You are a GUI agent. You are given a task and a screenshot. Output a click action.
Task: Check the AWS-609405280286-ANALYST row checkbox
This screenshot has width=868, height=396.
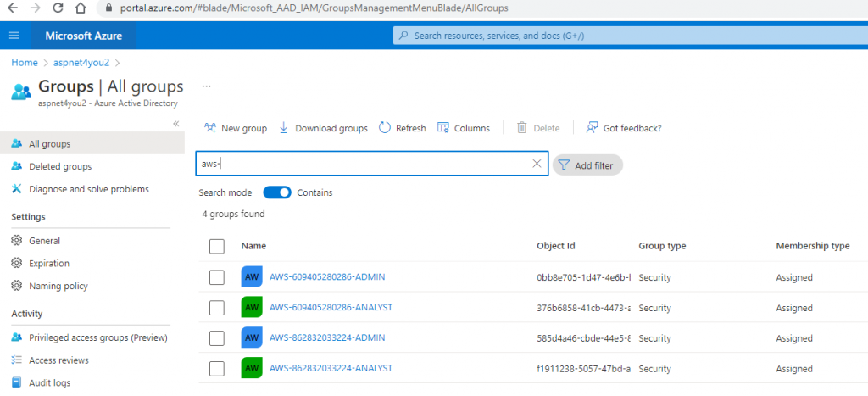pyautogui.click(x=217, y=307)
